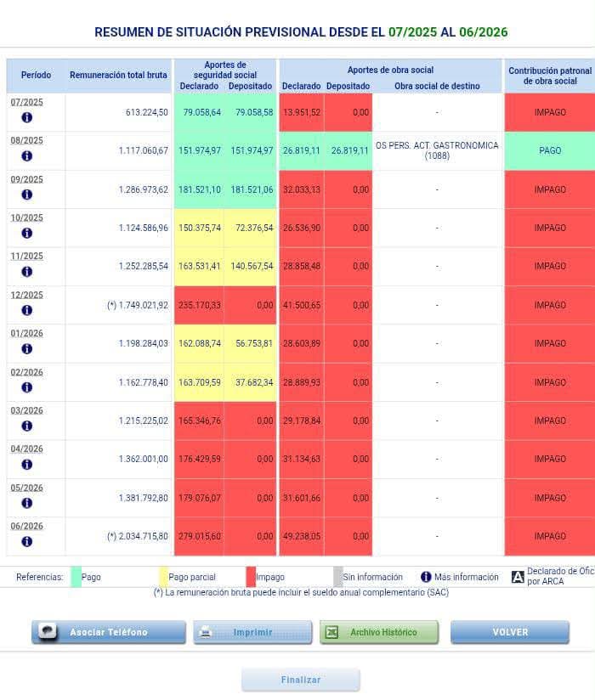
Task: Click the Excel icon on Archivo Histórico
Action: pos(331,632)
